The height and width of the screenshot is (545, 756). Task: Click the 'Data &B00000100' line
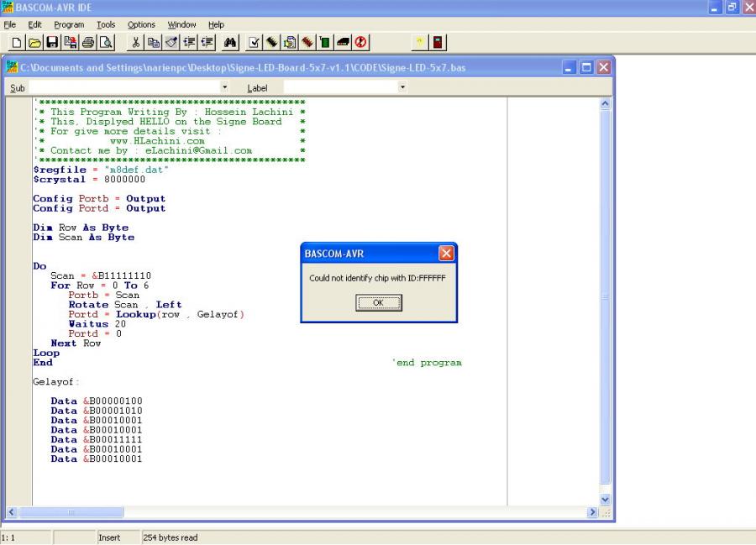tap(97, 401)
